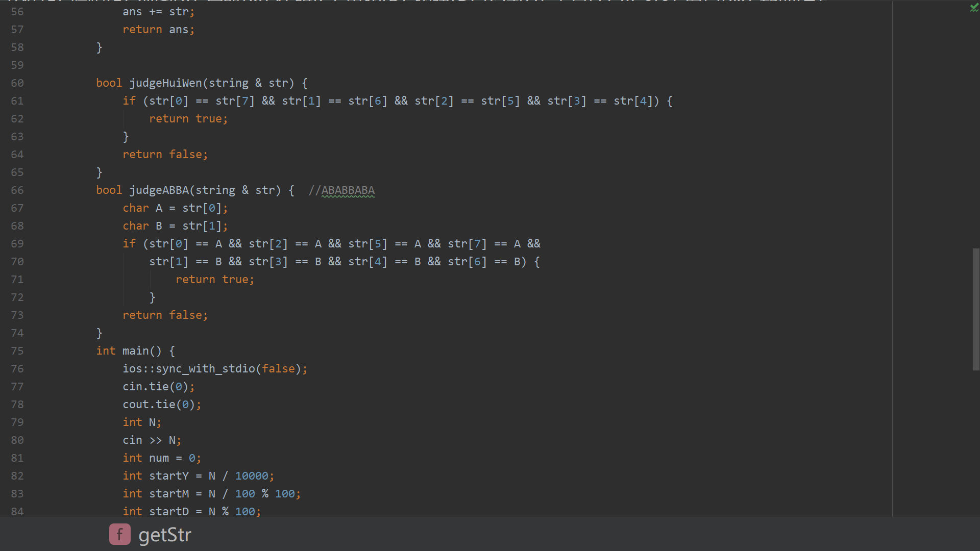Click 'return false;' on line 64
This screenshot has height=551, width=980.
165,155
